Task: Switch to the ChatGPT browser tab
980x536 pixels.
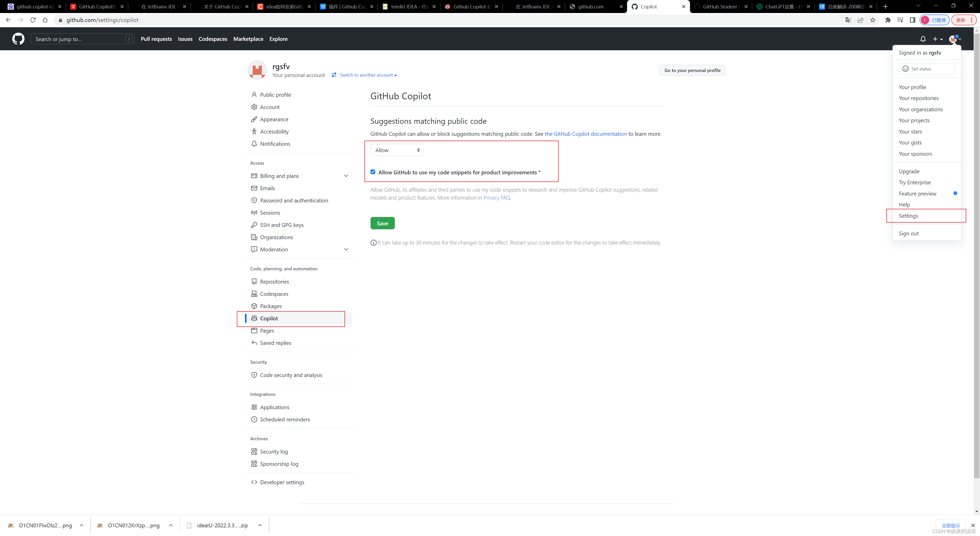Action: pyautogui.click(x=783, y=6)
